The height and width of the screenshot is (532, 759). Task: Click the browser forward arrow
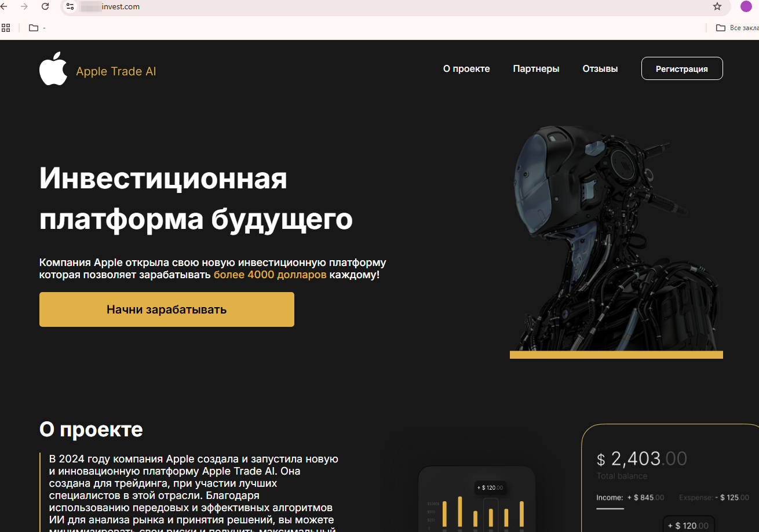24,7
